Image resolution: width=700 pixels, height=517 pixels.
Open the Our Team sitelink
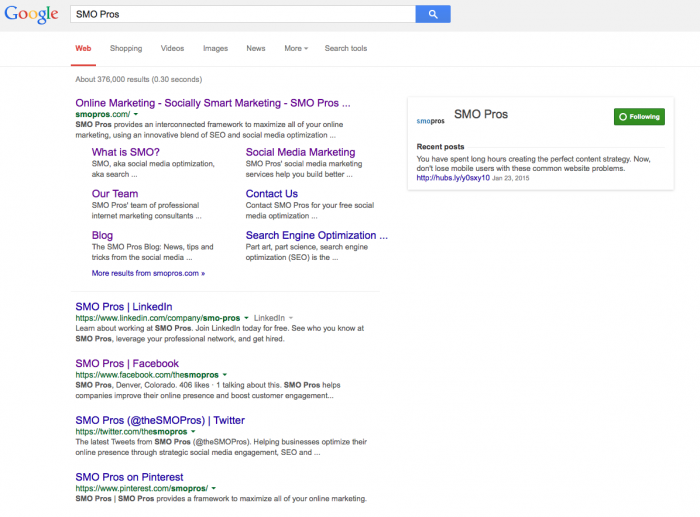[115, 194]
